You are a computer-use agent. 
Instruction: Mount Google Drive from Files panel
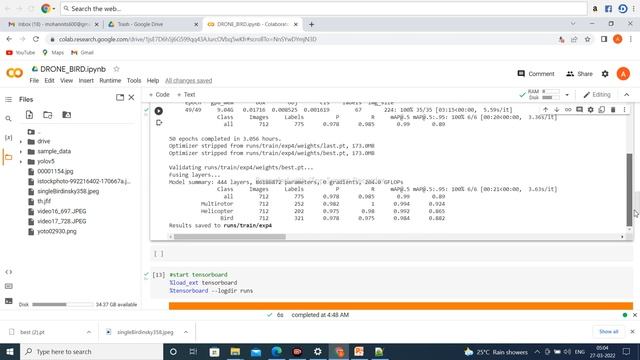pos(67,115)
